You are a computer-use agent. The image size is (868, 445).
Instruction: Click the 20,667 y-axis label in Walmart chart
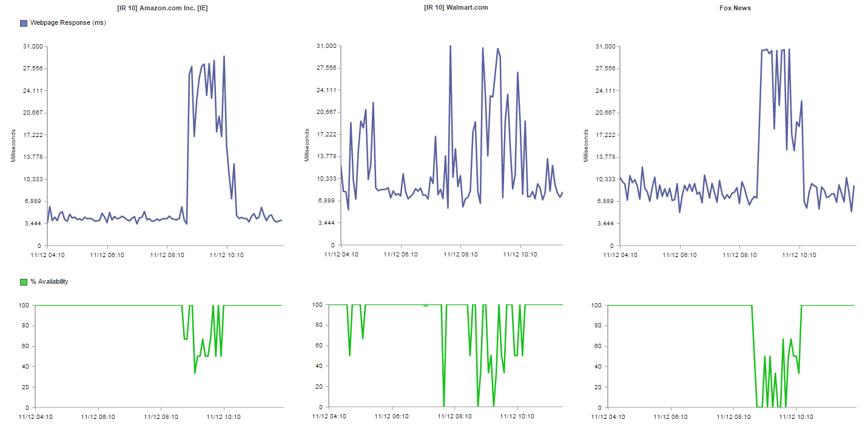point(326,112)
